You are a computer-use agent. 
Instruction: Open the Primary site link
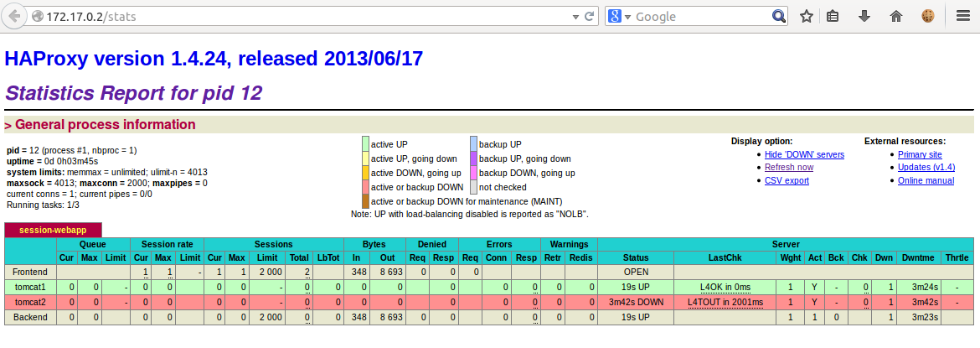[920, 154]
